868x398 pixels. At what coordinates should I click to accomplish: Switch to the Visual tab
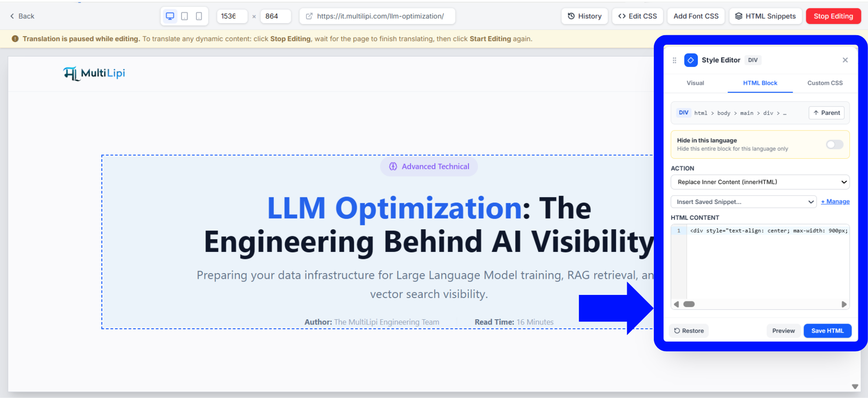(x=695, y=83)
